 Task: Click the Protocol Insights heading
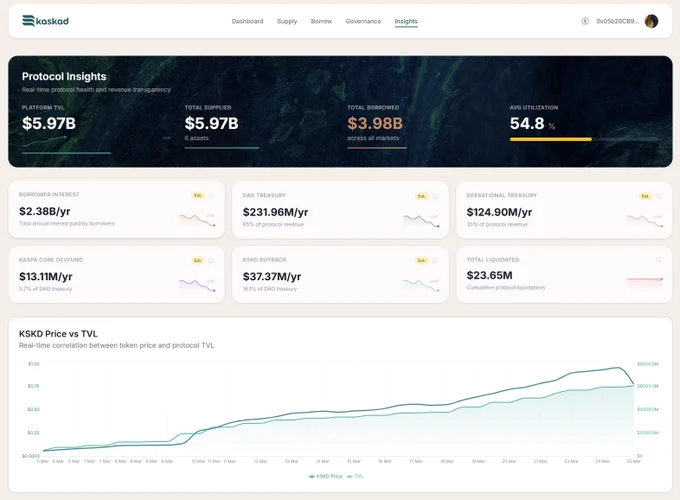click(x=64, y=76)
